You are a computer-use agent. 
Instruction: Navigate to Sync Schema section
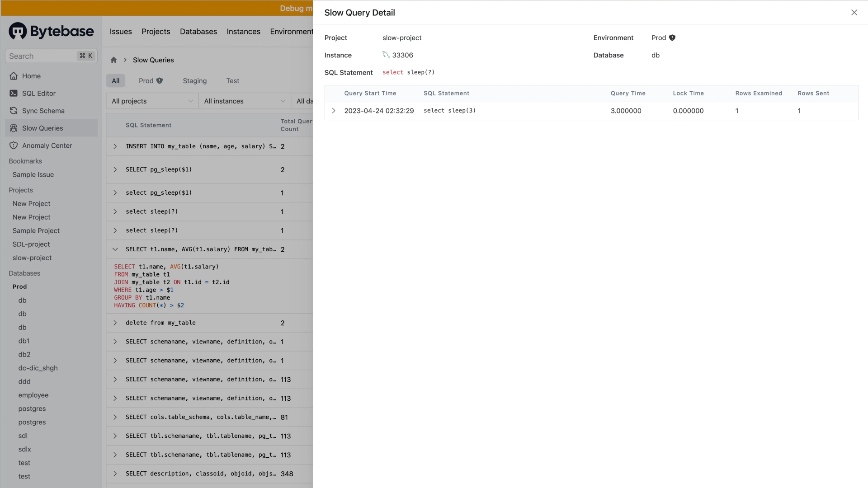click(43, 111)
